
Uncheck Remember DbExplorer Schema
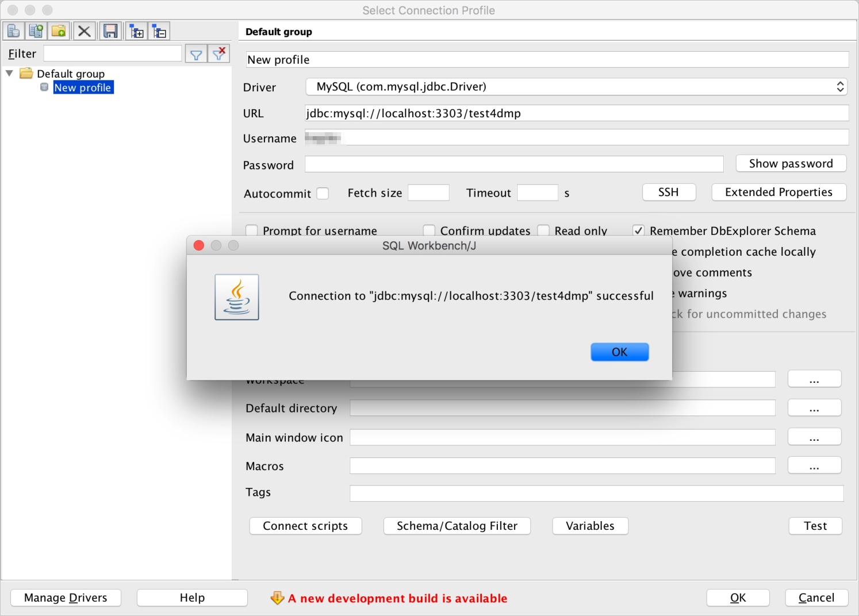click(638, 231)
